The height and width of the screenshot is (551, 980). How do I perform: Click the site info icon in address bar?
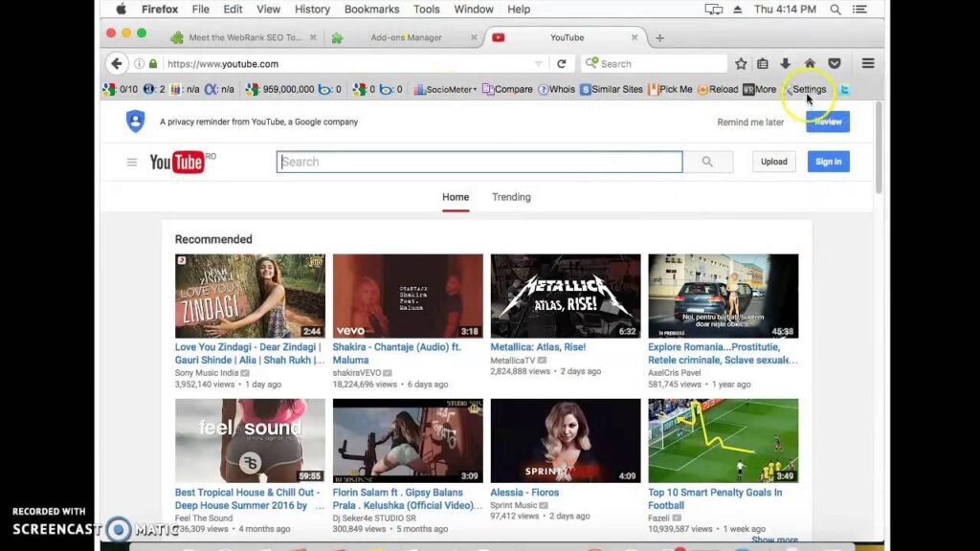[x=140, y=64]
